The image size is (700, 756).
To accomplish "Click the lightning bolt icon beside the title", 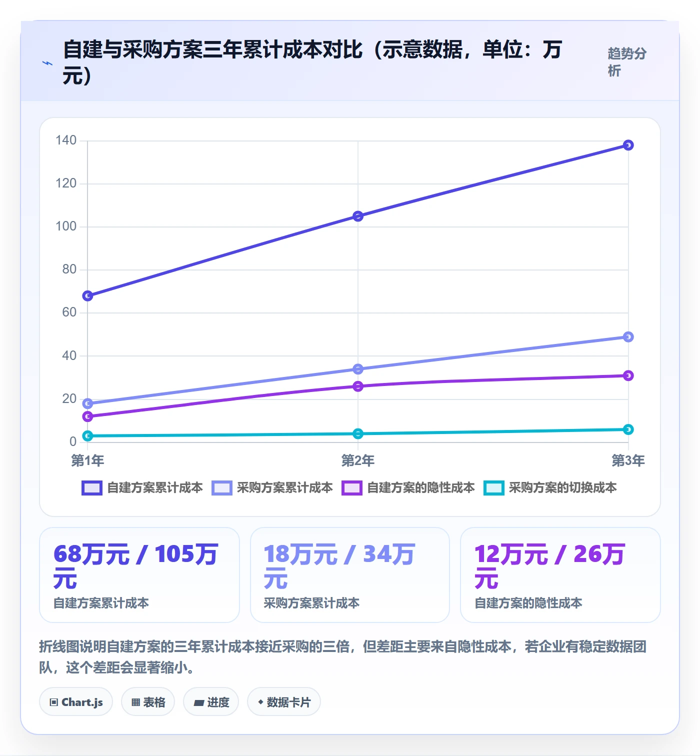I will tap(47, 63).
